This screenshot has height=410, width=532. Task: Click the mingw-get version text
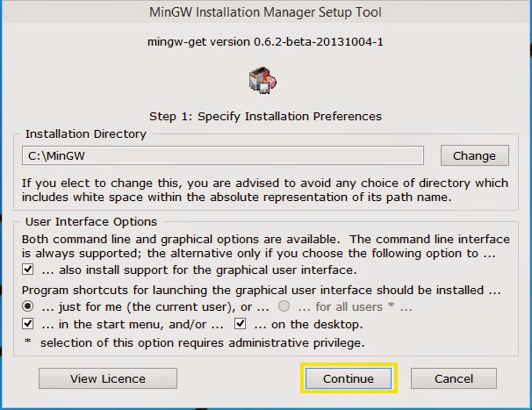(265, 42)
